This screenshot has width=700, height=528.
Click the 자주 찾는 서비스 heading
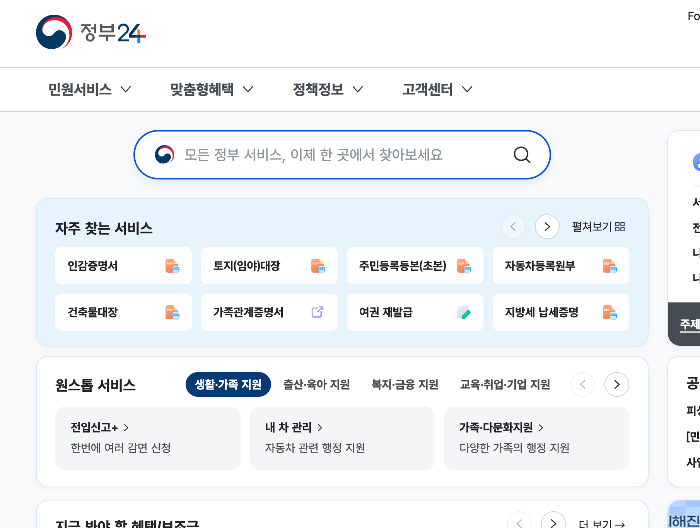click(x=104, y=228)
